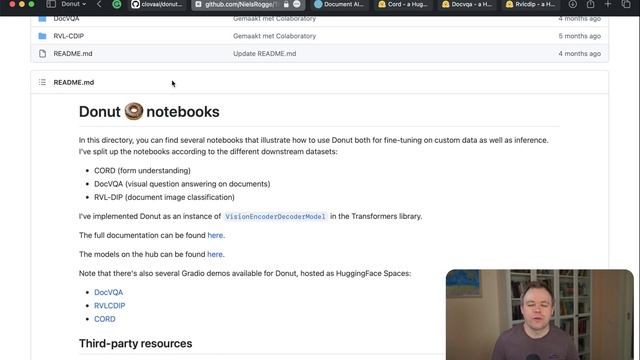Image resolution: width=640 pixels, height=360 pixels.
Task: Open the RVL-CDIP folder
Action: [69, 36]
